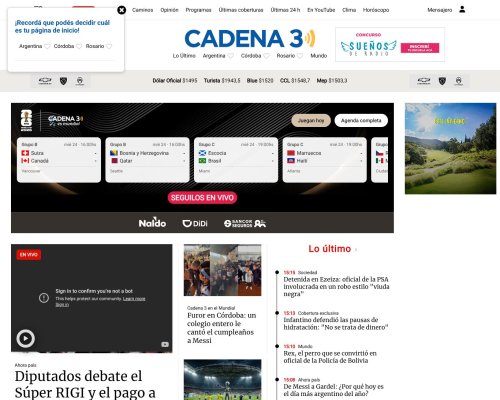This screenshot has width=500, height=400.
Task: Click Sign in under the video message
Action: [x=62, y=305]
